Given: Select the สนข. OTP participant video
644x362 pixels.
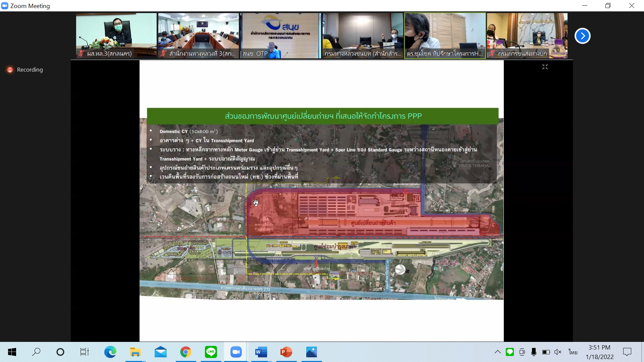Looking at the screenshot, I should (281, 36).
